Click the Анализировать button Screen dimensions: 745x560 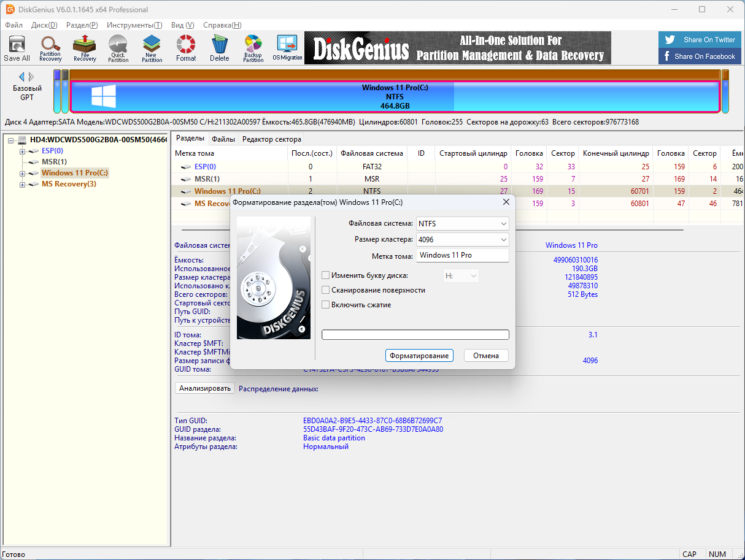[205, 388]
